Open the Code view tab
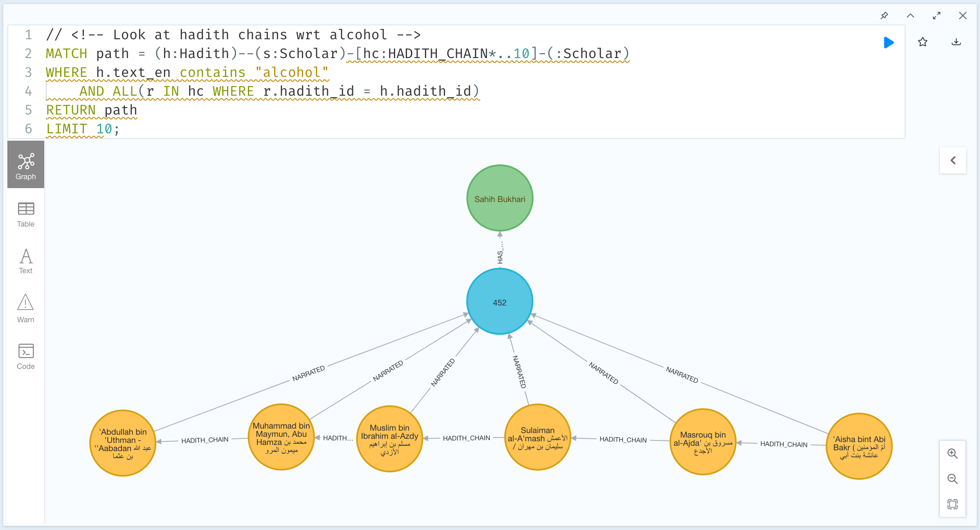The height and width of the screenshot is (530, 980). click(26, 357)
